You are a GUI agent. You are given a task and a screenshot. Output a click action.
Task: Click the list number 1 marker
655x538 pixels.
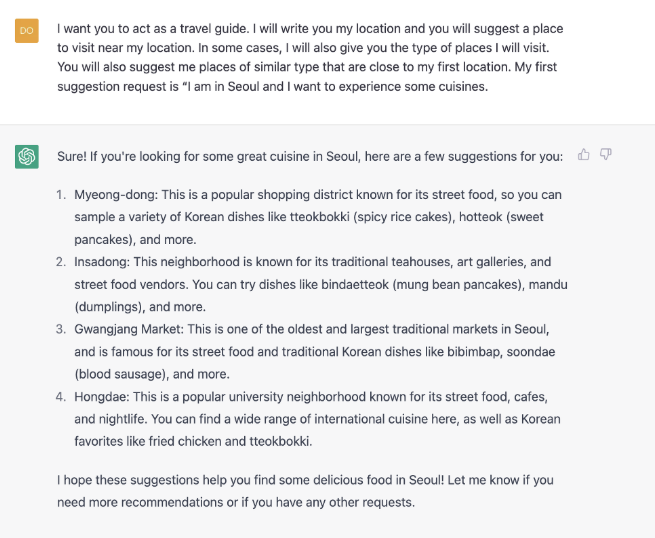[60, 194]
